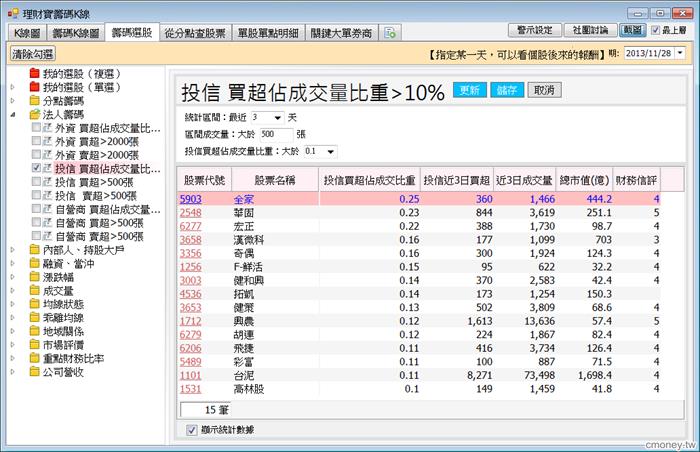Click the filter icon beside 自營商 賣超>500張
Screen dimensions: 700x452
(x=47, y=236)
